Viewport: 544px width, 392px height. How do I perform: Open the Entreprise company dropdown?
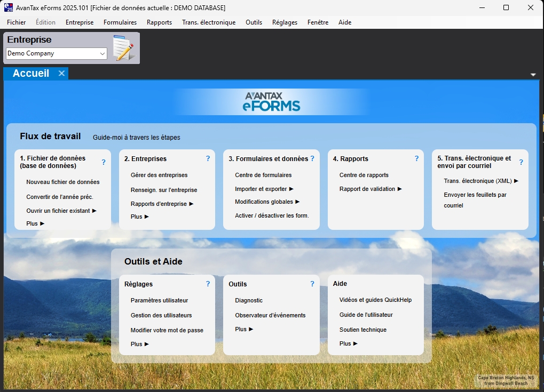point(102,54)
